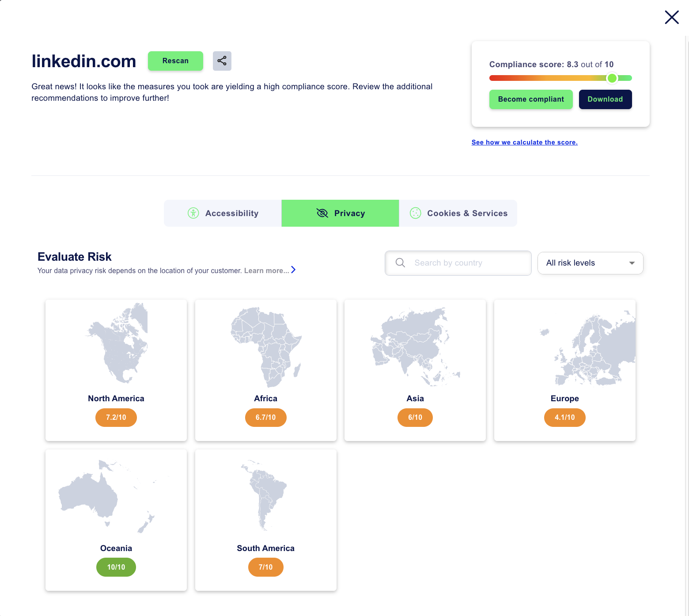Click the compliance score slider knob
The width and height of the screenshot is (689, 616).
tap(612, 78)
